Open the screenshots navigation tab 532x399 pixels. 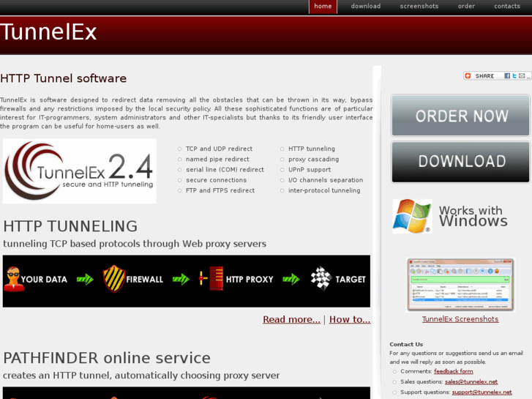[x=419, y=7]
